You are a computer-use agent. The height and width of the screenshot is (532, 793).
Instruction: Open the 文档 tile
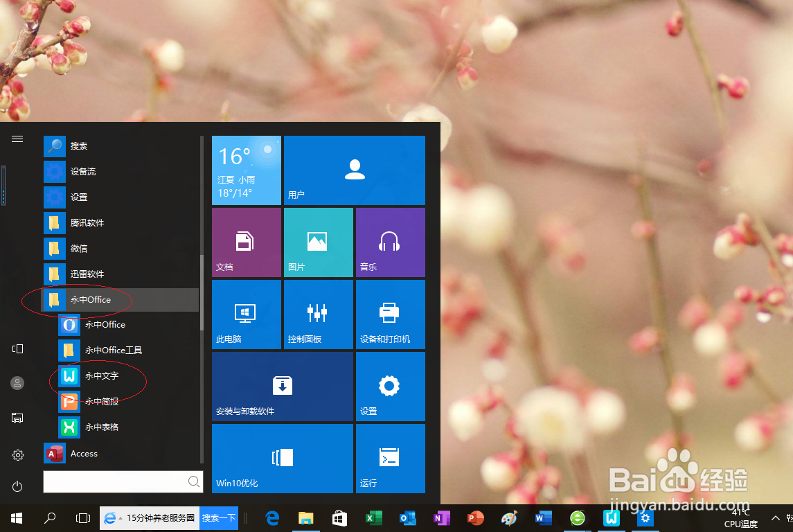coord(247,242)
